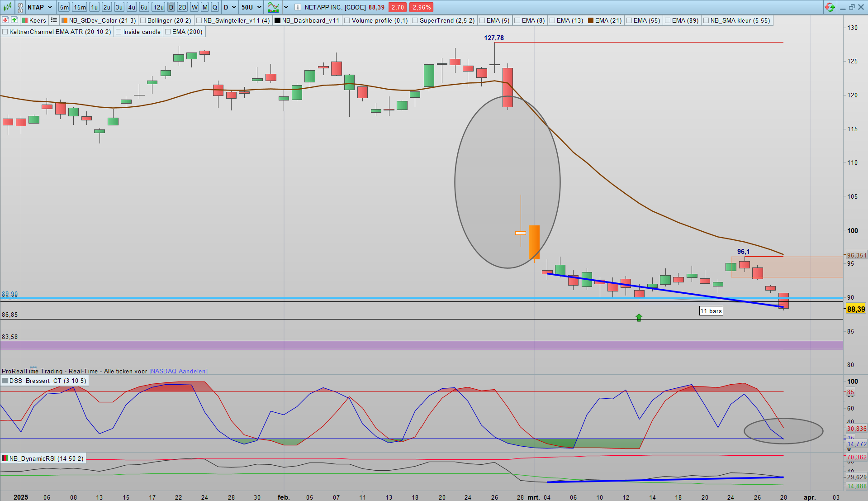Switch to the 2D timeframe

[182, 7]
